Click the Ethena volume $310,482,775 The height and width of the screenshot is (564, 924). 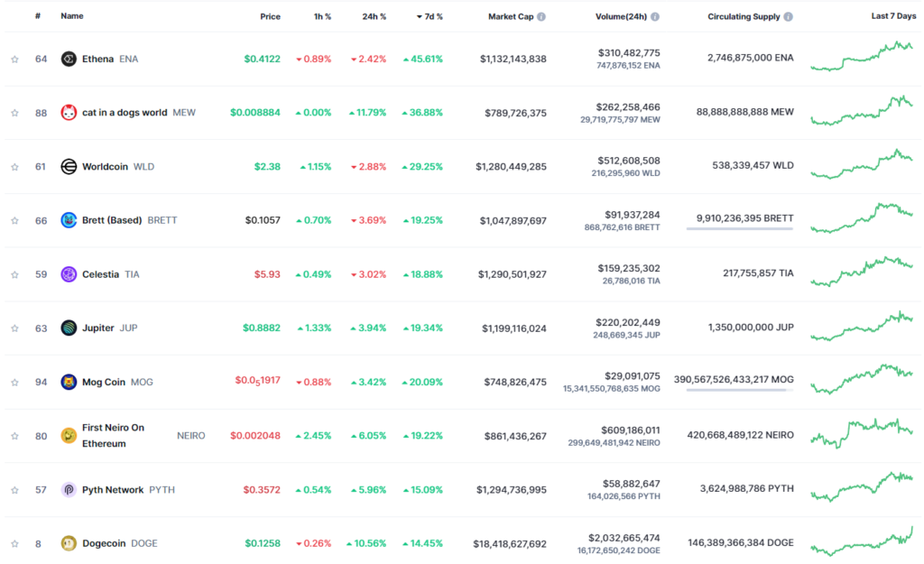pos(629,53)
